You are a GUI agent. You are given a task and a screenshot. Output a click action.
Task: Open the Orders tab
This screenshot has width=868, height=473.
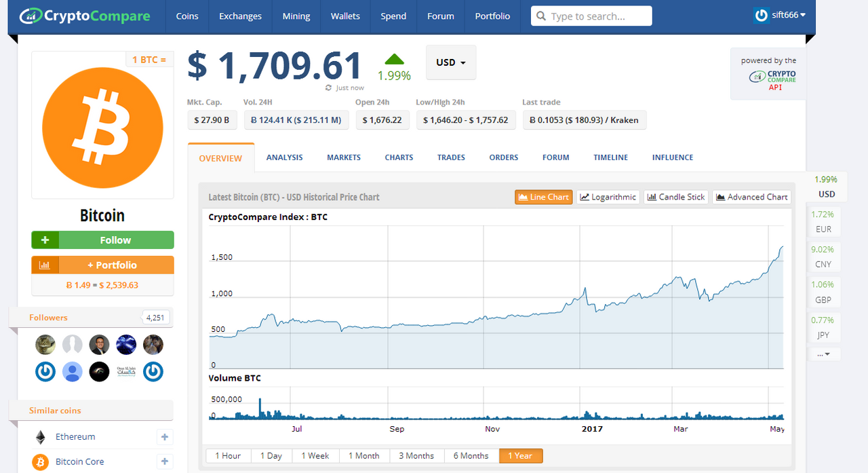(x=504, y=157)
